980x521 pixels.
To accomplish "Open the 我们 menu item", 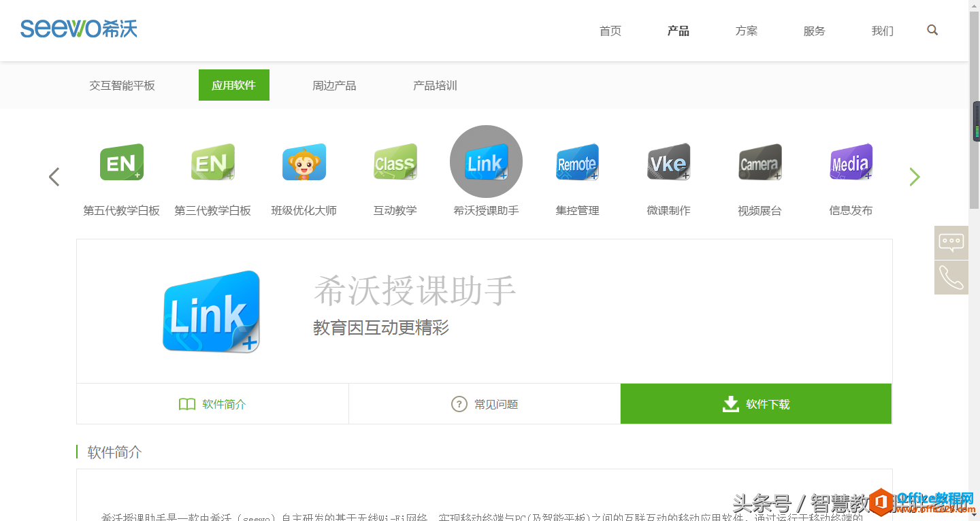I will point(883,31).
